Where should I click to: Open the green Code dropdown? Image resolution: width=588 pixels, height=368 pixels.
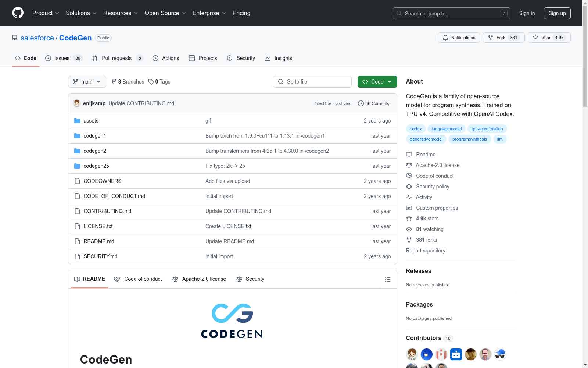point(377,82)
